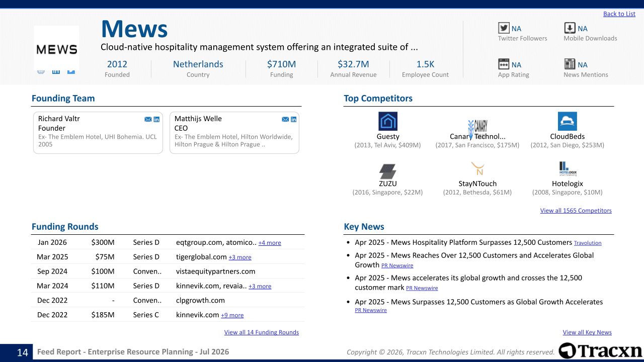
Task: Click the Key News heading
Action: [364, 227]
